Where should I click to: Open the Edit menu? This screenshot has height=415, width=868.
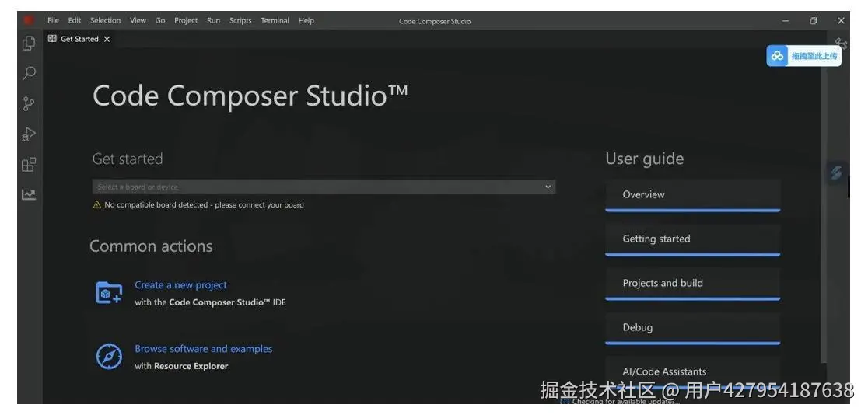[75, 20]
